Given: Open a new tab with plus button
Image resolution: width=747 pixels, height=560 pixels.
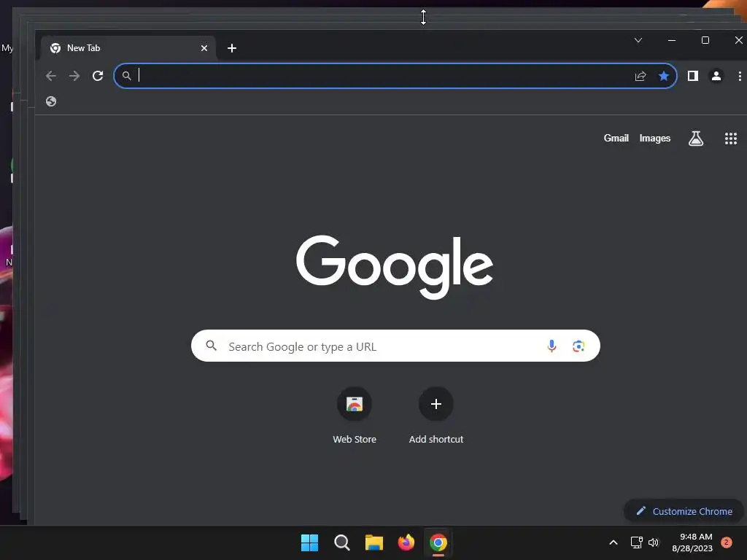Looking at the screenshot, I should coord(231,48).
